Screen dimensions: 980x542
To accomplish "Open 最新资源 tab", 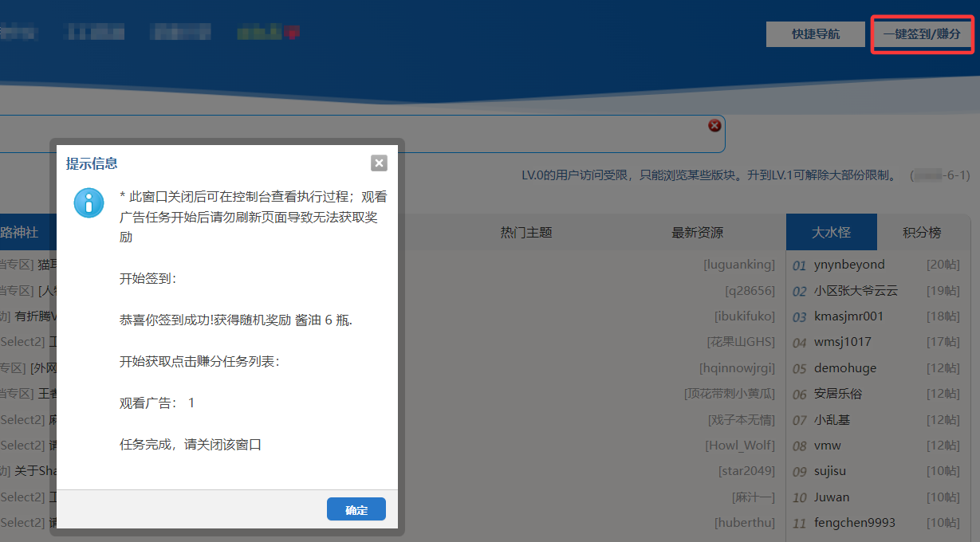I will tap(698, 232).
